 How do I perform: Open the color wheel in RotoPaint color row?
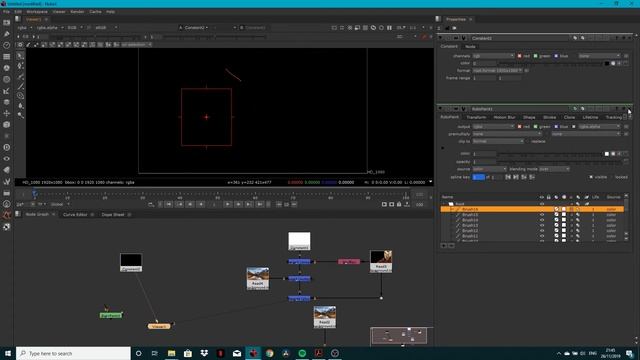pos(613,154)
